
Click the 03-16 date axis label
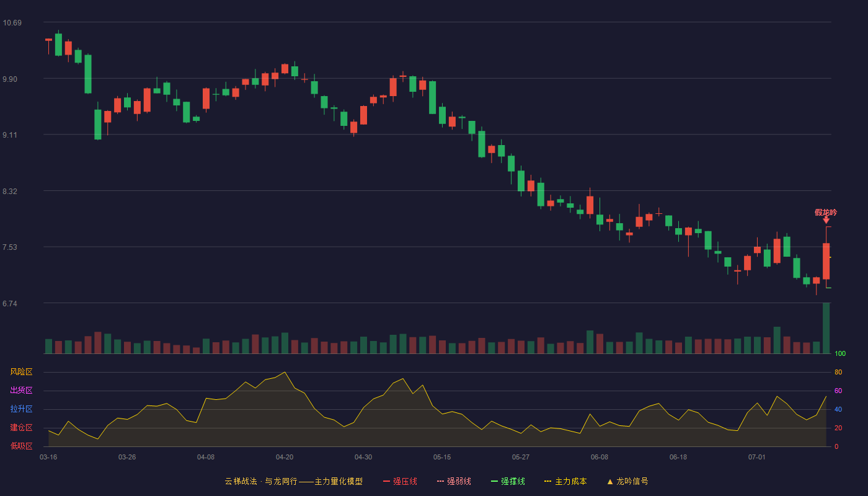pos(48,457)
